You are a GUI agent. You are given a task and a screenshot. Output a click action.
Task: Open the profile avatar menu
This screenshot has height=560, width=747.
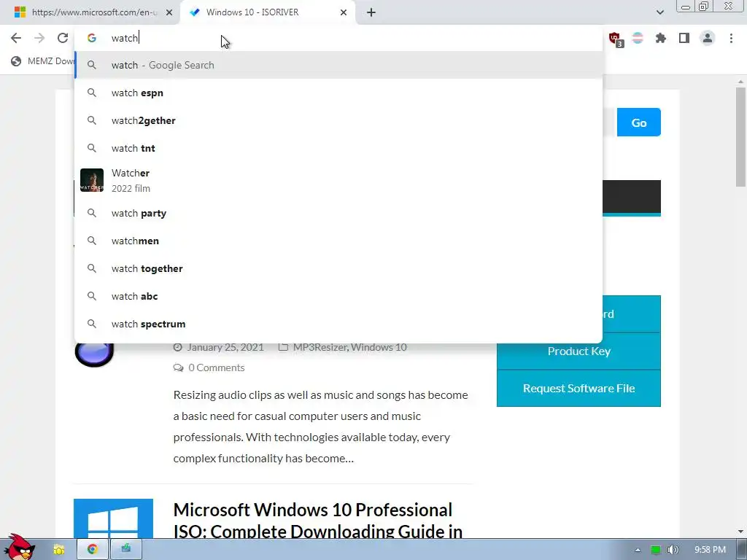pos(708,38)
